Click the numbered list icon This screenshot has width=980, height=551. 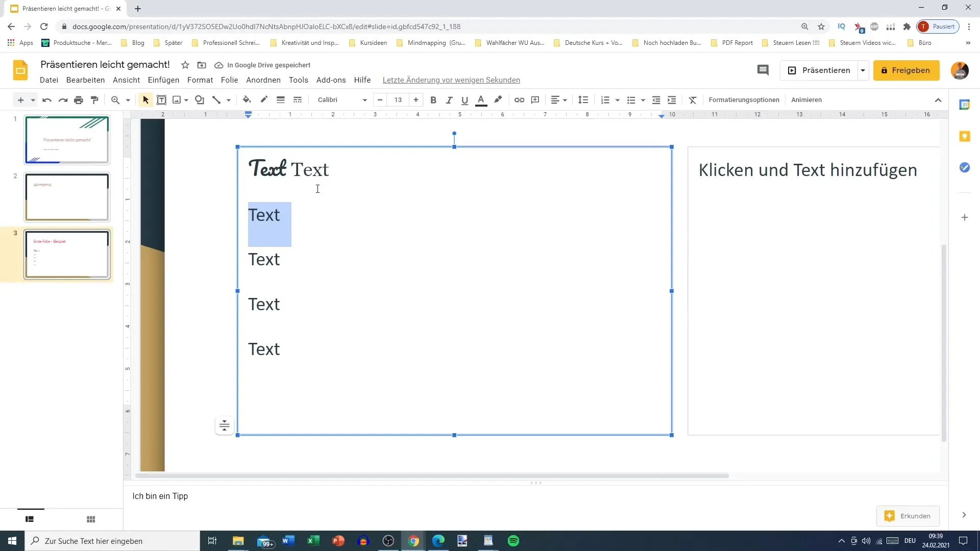pyautogui.click(x=605, y=99)
